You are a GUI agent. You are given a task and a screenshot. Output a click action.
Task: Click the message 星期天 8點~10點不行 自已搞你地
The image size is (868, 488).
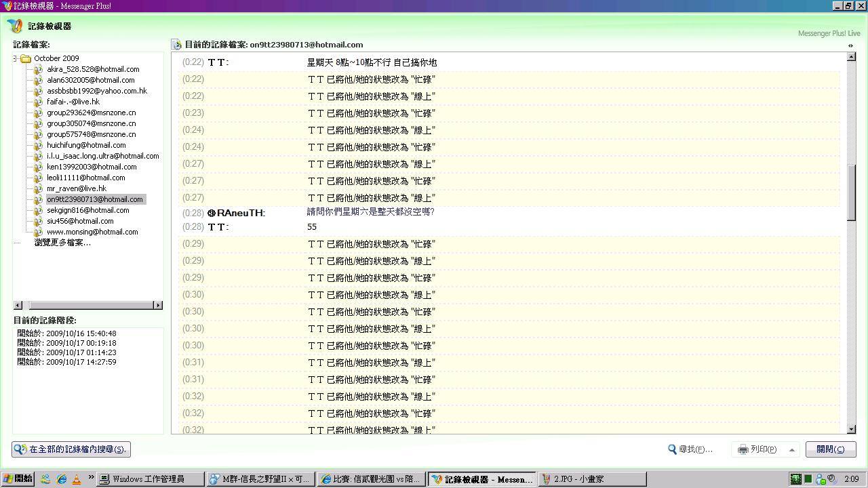(x=372, y=62)
